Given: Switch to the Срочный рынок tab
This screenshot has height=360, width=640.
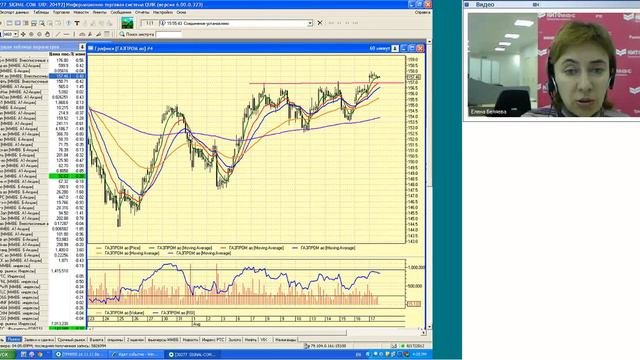Looking at the screenshot, I should click(71, 340).
